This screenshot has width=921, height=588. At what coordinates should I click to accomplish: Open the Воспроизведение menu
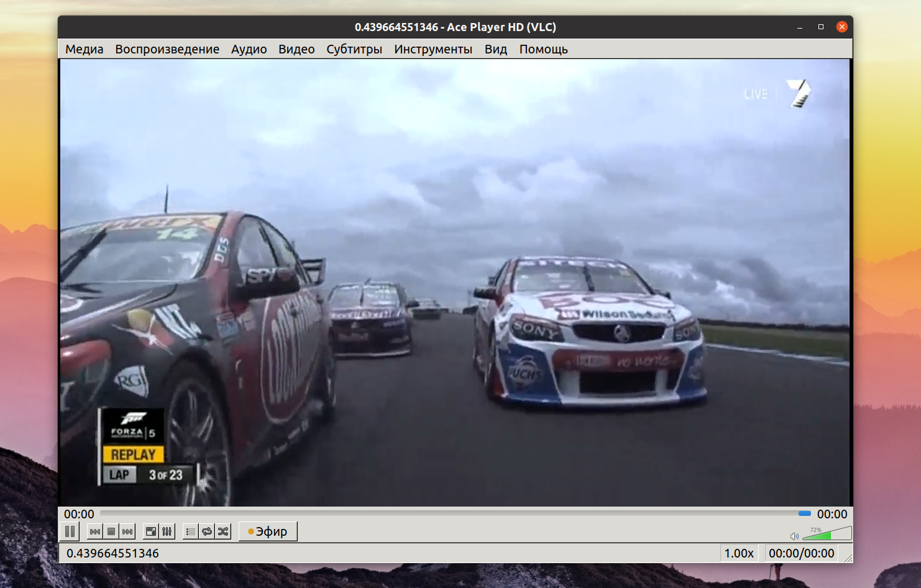pos(167,49)
